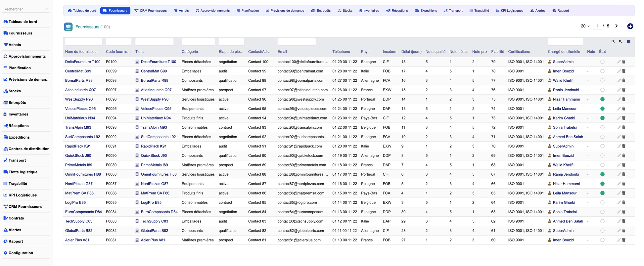Open the DeltaFourniture T100 supplier name link
The image size is (644, 266).
click(83, 62)
